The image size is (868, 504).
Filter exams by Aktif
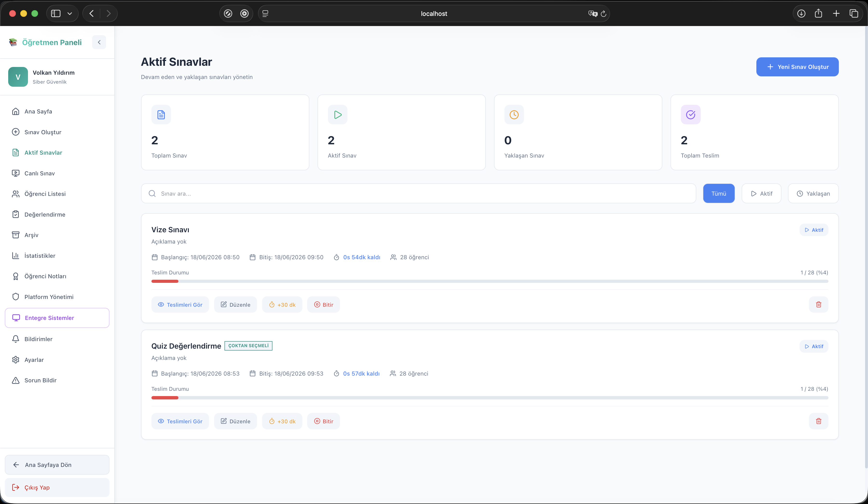(x=761, y=193)
